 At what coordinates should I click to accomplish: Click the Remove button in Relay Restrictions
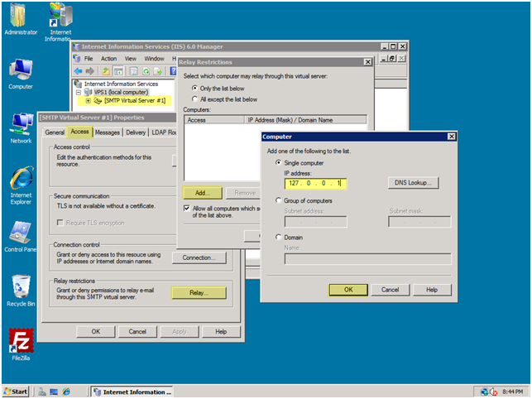click(243, 193)
